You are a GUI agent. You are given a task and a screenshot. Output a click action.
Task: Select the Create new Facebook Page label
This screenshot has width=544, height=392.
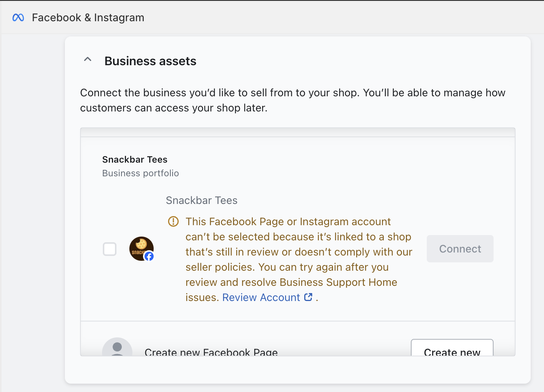[x=211, y=352]
